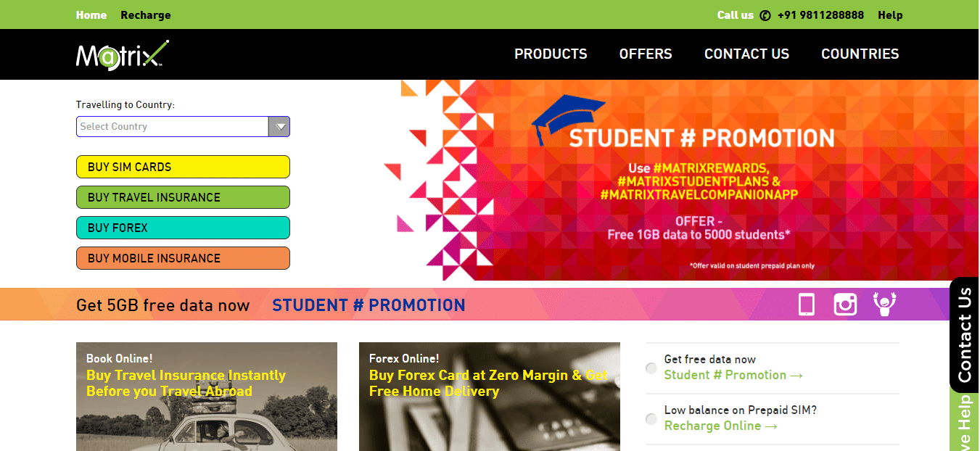Click the BUY SIM CARDS button
The width and height of the screenshot is (980, 451).
point(183,167)
